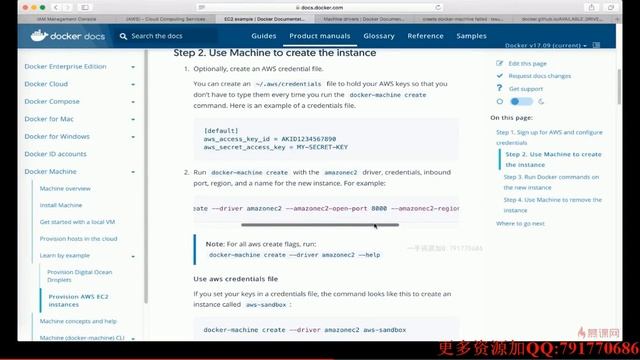Open the Docker v17.09 version dropdown
This screenshot has width=640, height=360.
tap(545, 45)
